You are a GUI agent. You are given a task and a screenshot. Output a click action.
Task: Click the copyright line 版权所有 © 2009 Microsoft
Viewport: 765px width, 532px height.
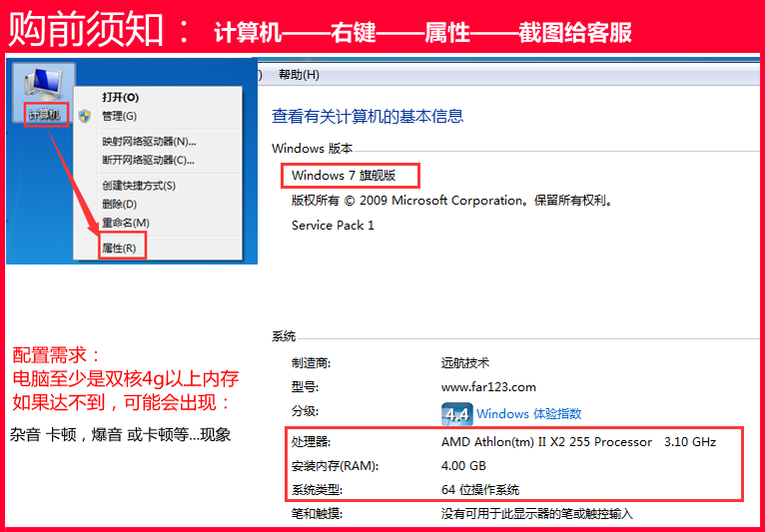(451, 201)
